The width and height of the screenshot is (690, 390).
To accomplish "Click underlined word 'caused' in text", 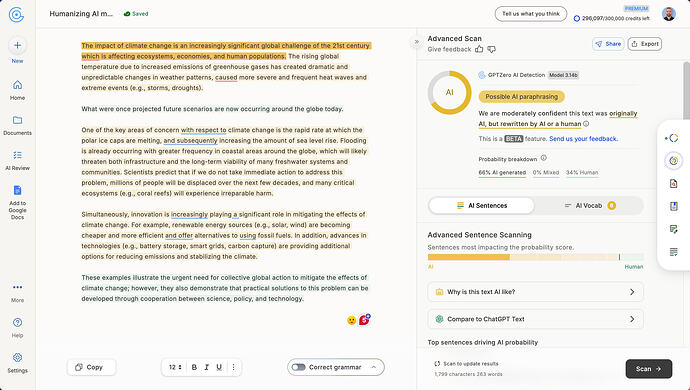I will pyautogui.click(x=226, y=77).
